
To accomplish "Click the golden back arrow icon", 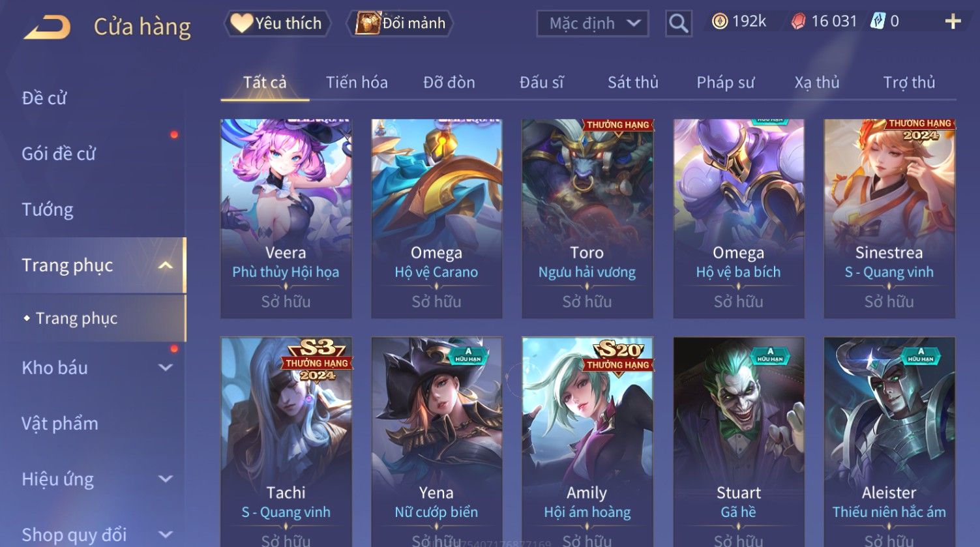I will click(47, 27).
